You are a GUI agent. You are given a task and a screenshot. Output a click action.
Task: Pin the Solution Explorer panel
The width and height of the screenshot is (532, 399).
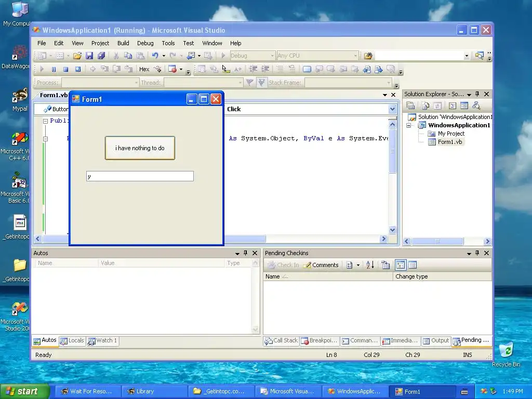point(477,94)
